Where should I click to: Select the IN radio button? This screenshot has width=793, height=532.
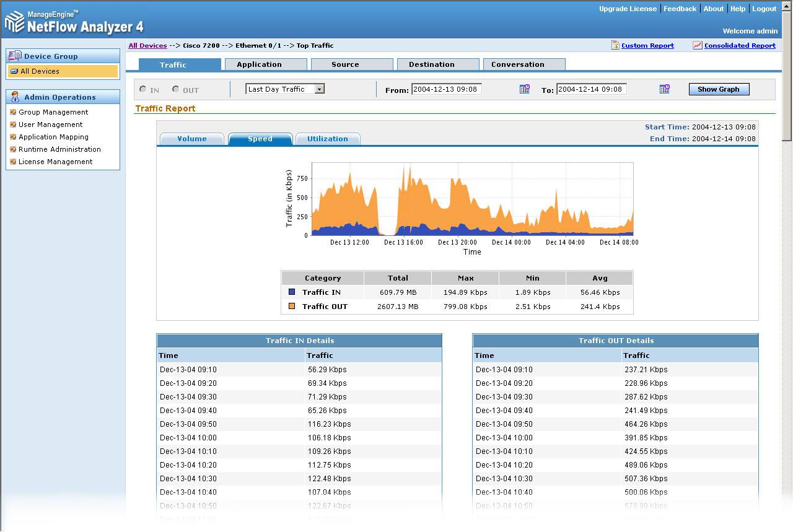click(x=143, y=89)
